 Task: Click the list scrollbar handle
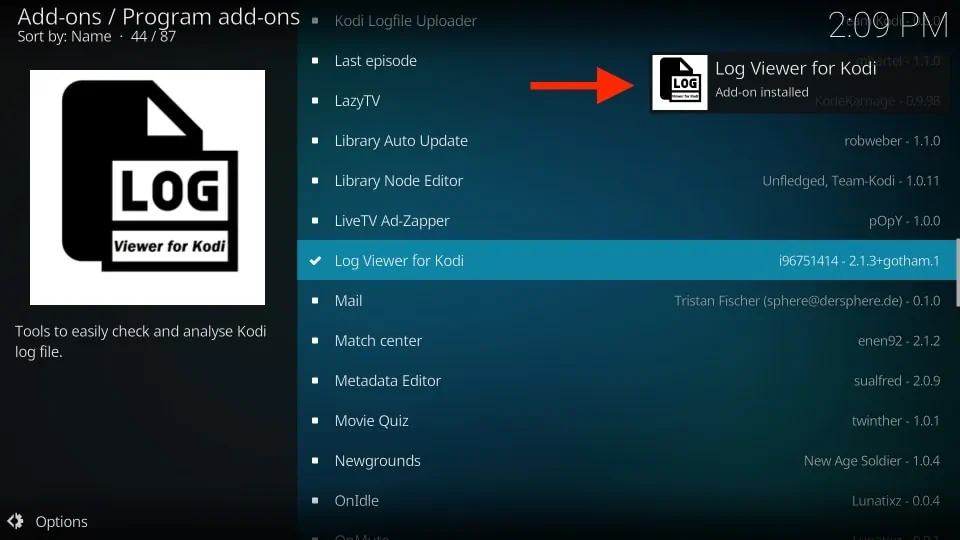(958, 273)
